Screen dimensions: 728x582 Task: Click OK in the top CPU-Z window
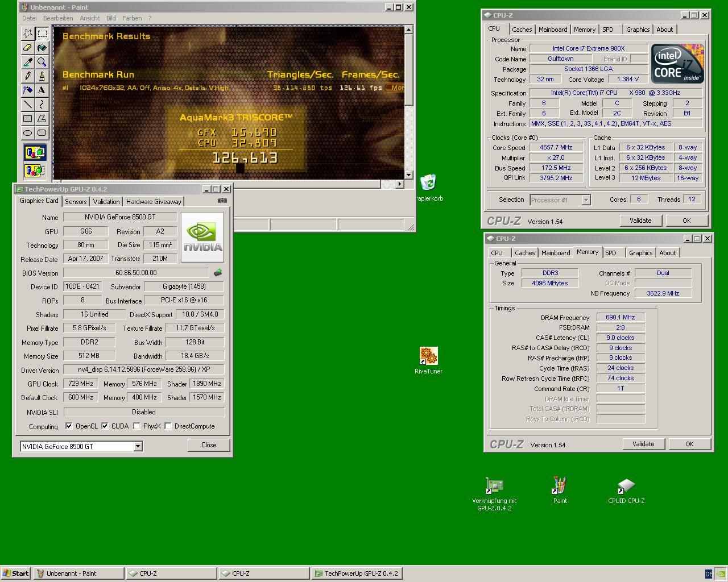click(686, 221)
